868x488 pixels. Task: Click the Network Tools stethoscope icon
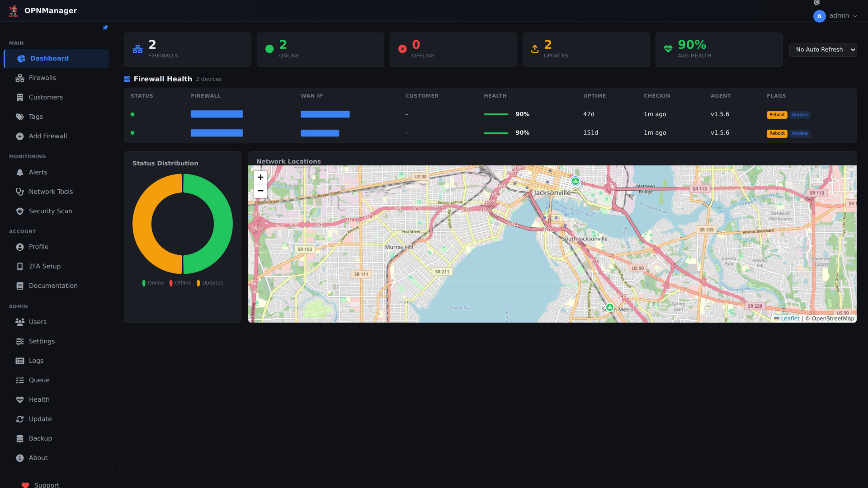tap(20, 192)
